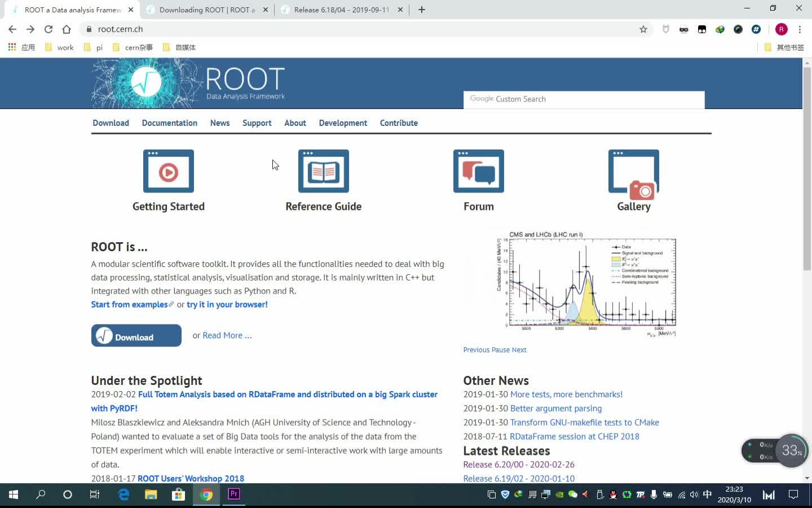Click Previous in the gallery slideshow

tap(476, 350)
